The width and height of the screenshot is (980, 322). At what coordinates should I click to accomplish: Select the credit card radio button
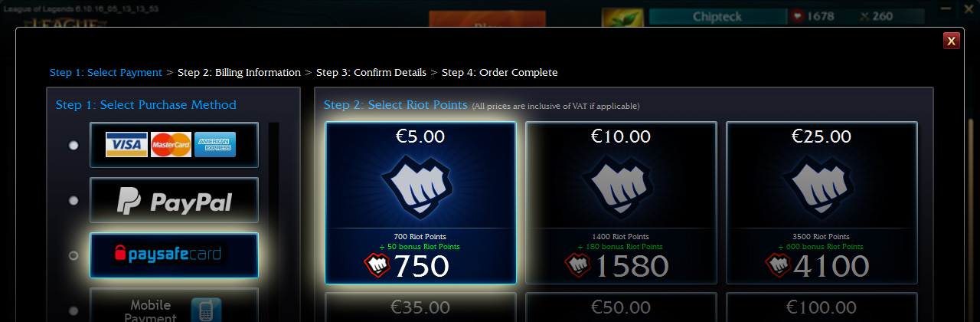tap(73, 145)
